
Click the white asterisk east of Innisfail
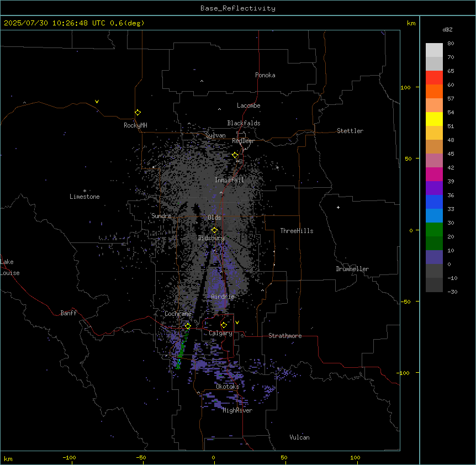277,167
